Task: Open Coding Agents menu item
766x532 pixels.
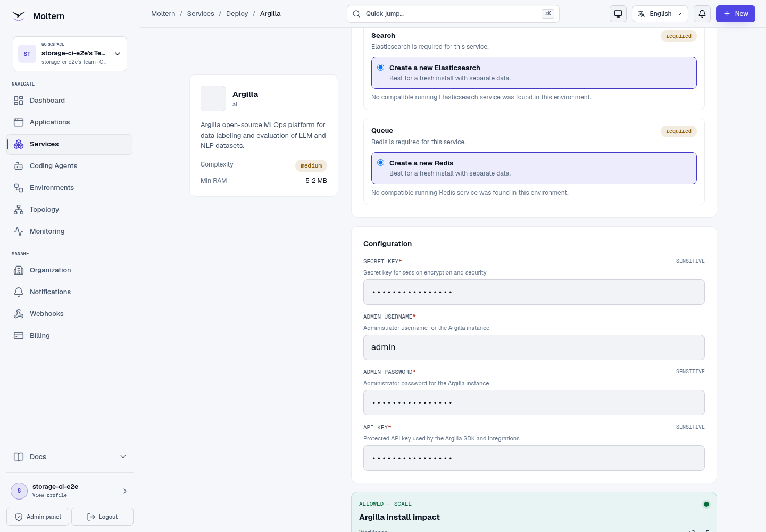Action: [69, 166]
